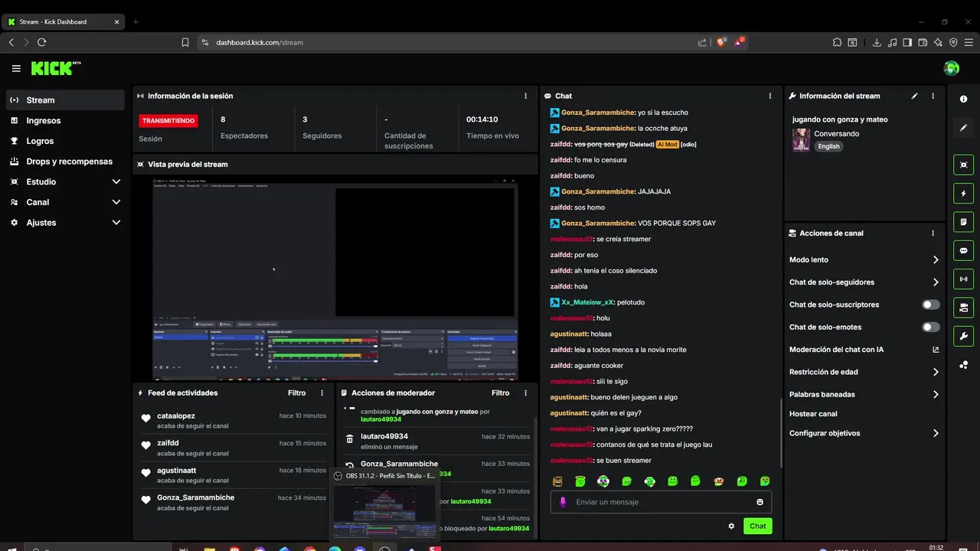Toggle the stream preview widget icon in sidebar

pos(964,165)
